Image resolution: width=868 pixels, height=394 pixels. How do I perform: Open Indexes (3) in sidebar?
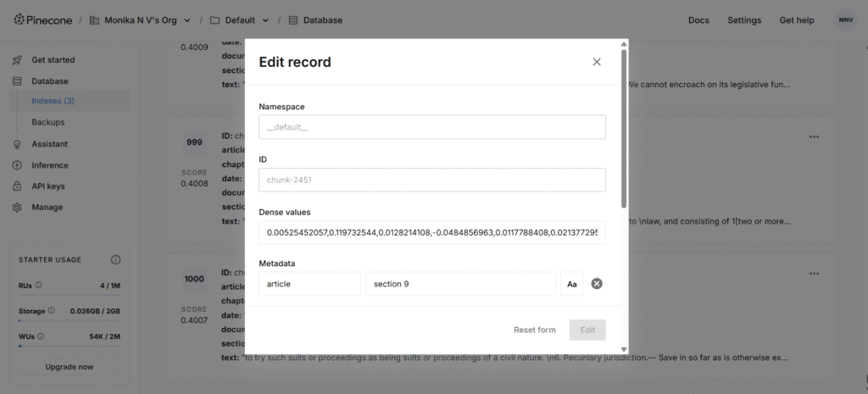pos(53,101)
